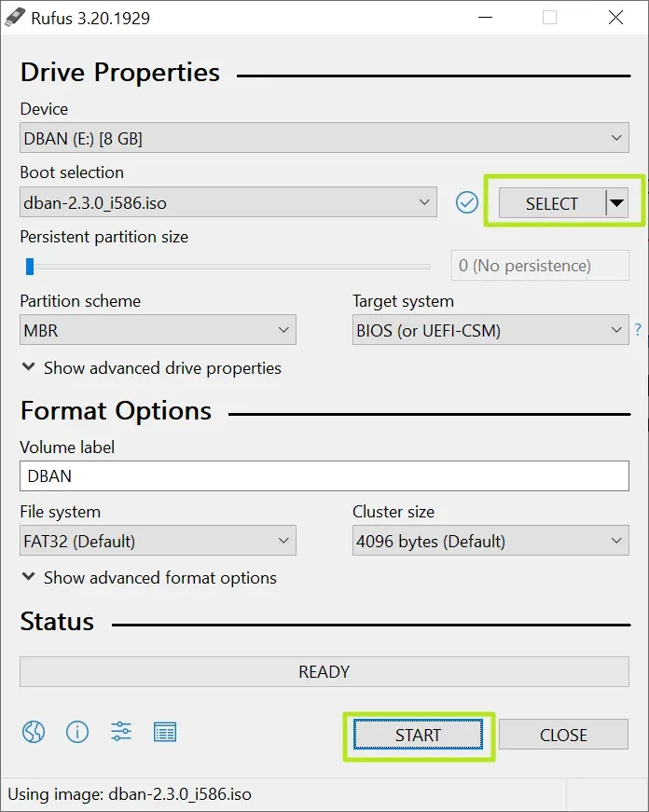Open the Target system dropdown

(x=490, y=330)
